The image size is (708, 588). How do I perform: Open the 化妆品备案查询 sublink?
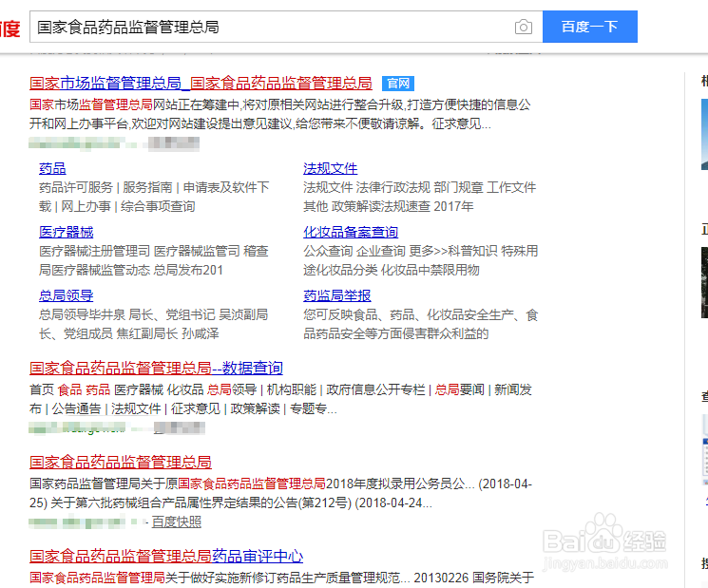pos(351,232)
